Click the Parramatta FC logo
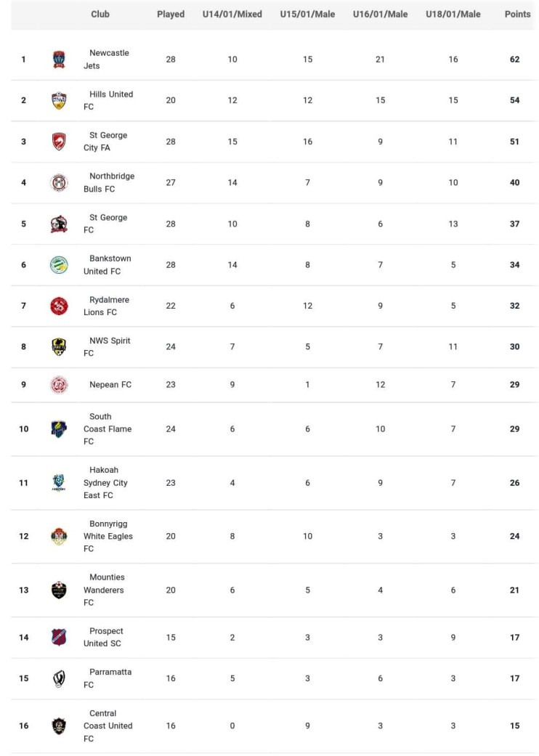This screenshot has width=539, height=756. click(59, 679)
